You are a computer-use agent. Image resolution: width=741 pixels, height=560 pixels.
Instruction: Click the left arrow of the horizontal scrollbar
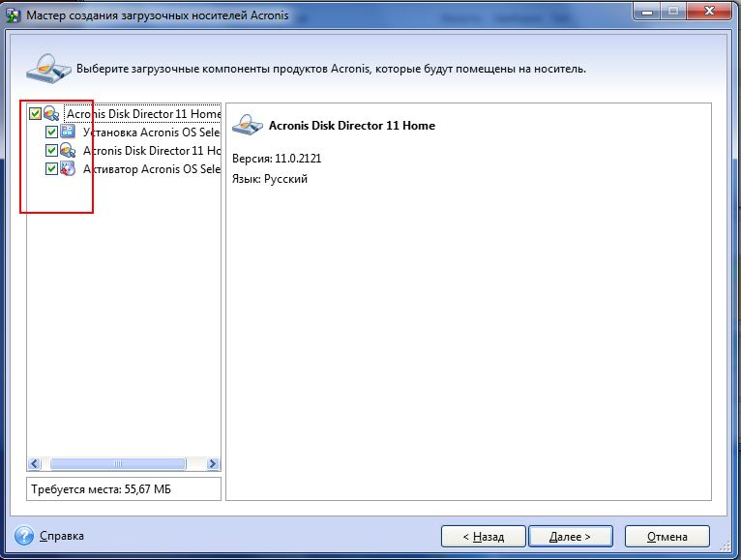(x=34, y=463)
